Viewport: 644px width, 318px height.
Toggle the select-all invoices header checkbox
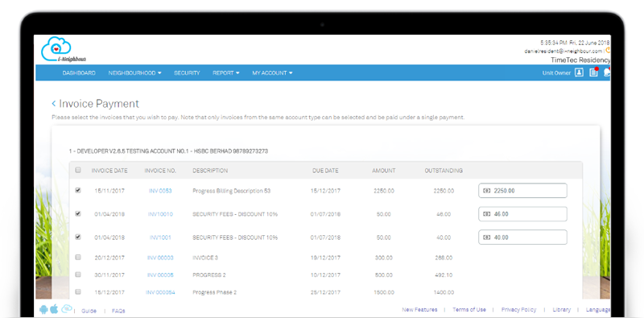pos(78,170)
